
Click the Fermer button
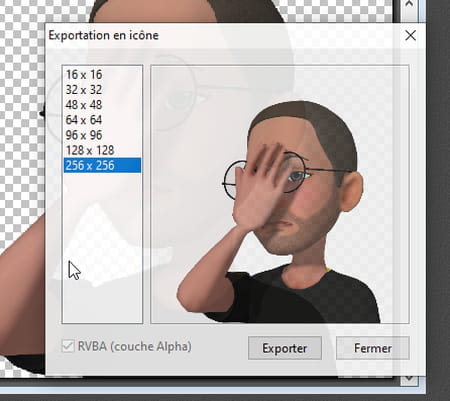373,348
